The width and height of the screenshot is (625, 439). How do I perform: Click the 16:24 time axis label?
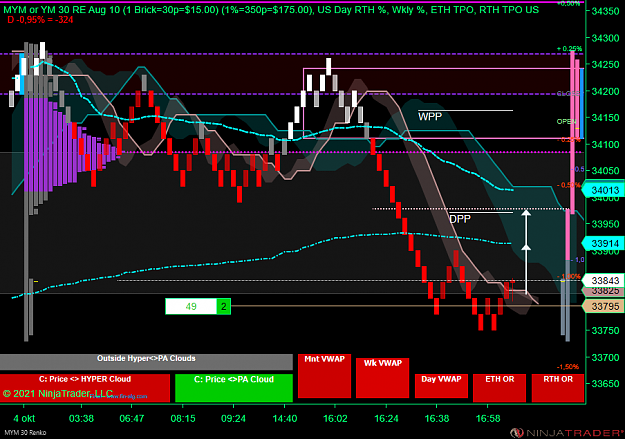[386, 419]
